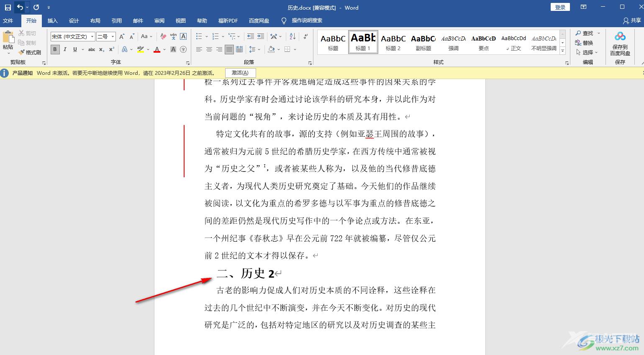Open the font color dropdown arrow
Image resolution: width=644 pixels, height=355 pixels.
tap(164, 49)
